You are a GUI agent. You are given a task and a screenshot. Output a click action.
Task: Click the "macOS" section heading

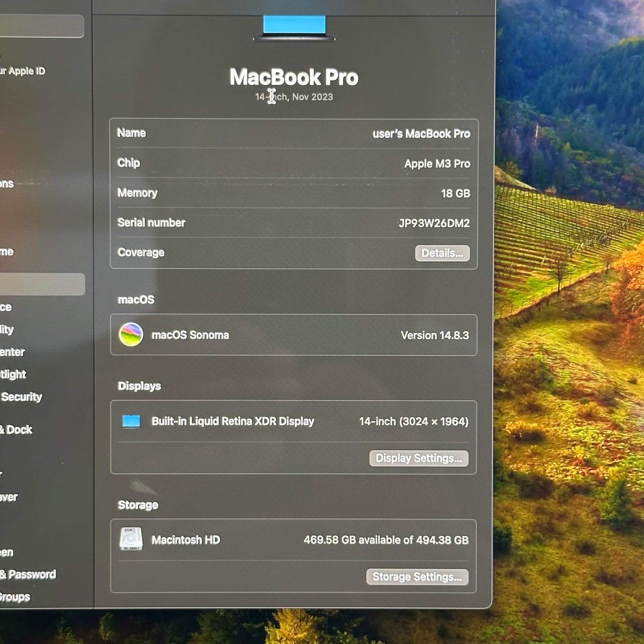(136, 299)
